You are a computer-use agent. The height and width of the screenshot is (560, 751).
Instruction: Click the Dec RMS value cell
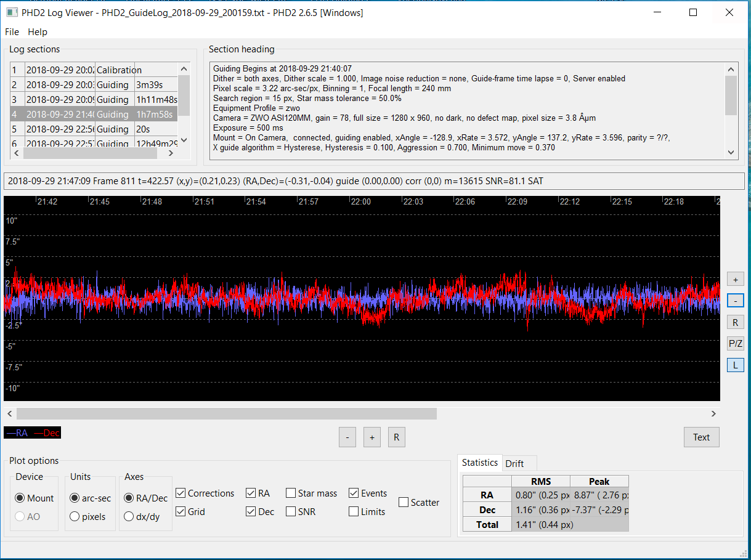point(540,509)
